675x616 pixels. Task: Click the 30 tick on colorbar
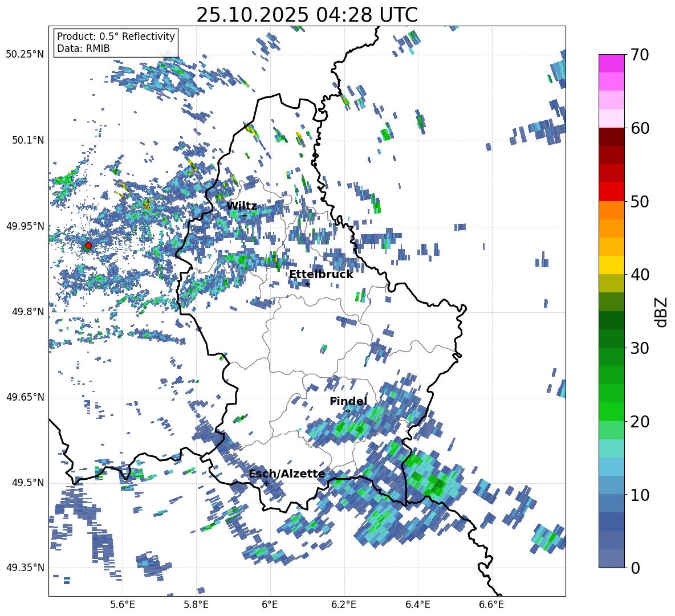point(640,348)
